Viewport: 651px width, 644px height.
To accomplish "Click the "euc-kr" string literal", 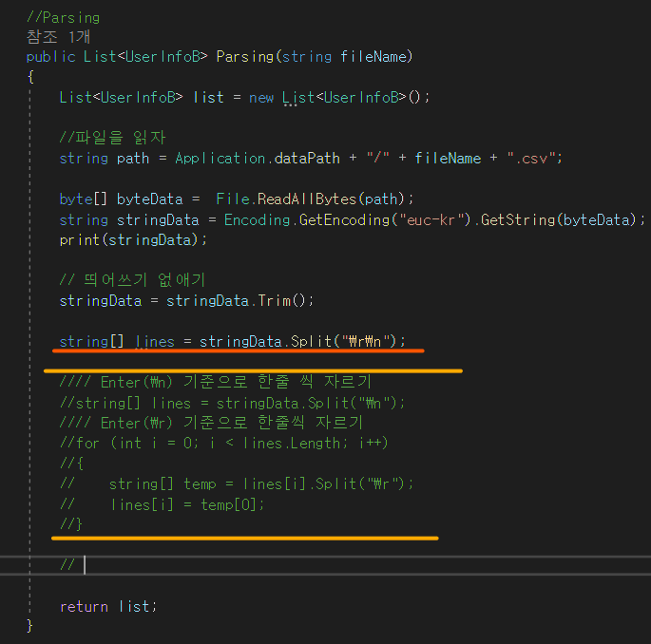I will click(x=431, y=219).
